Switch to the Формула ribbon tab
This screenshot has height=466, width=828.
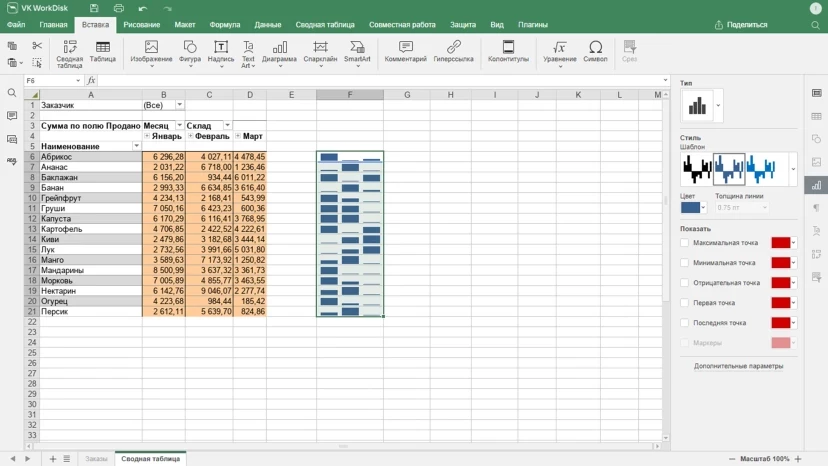[225, 24]
